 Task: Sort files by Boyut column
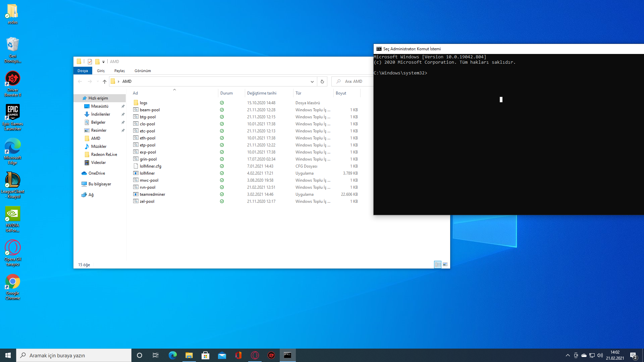pos(347,93)
